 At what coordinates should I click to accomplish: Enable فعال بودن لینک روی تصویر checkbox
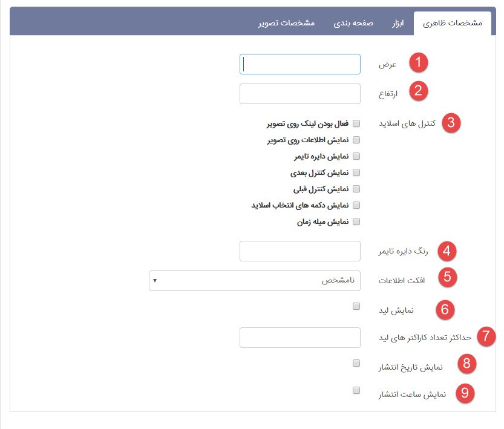[356, 123]
